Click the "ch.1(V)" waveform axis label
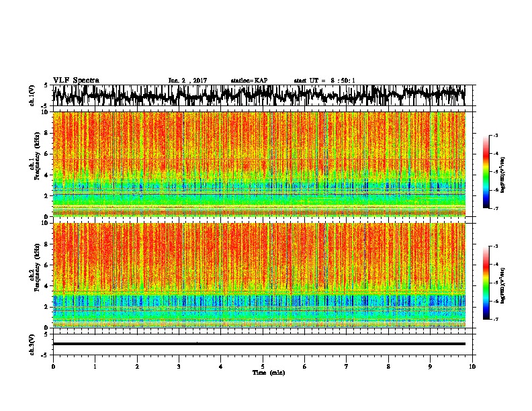This screenshot has width=532, height=411. click(x=32, y=95)
